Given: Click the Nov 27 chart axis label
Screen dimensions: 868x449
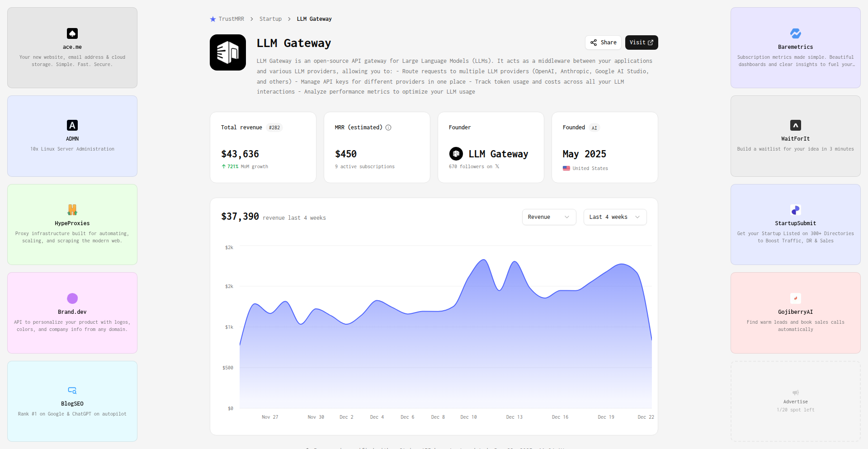Looking at the screenshot, I should click(x=270, y=417).
